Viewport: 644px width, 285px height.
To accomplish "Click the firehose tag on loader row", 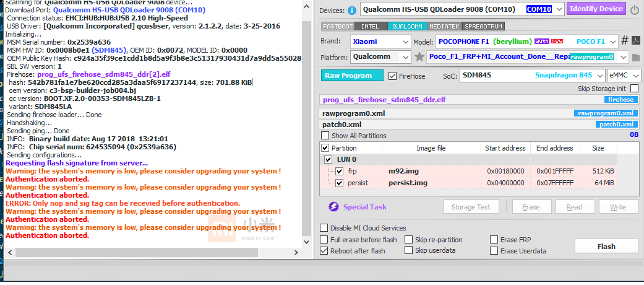I will (x=620, y=100).
